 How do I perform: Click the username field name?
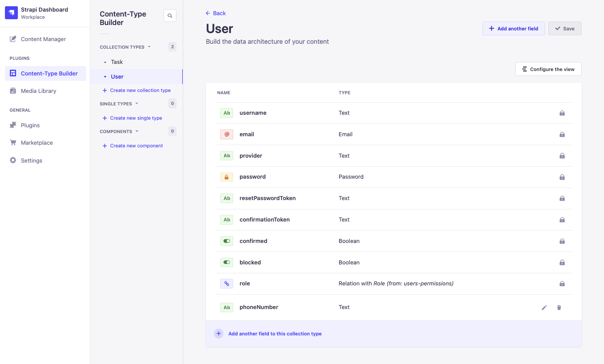pos(253,113)
